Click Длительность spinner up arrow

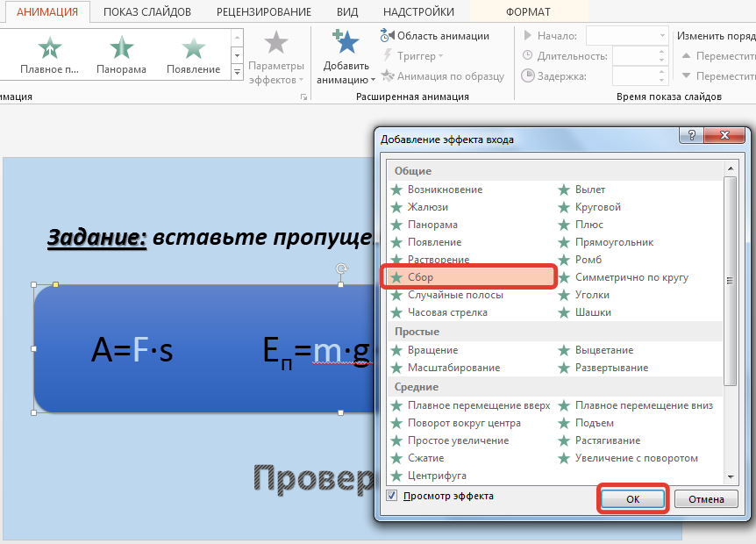pyautogui.click(x=661, y=52)
